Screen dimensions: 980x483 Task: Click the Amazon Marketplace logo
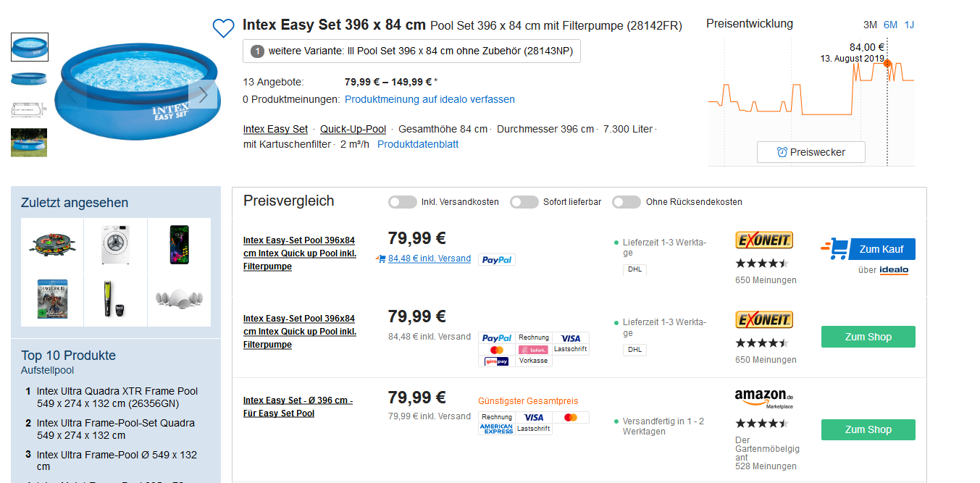coord(764,398)
